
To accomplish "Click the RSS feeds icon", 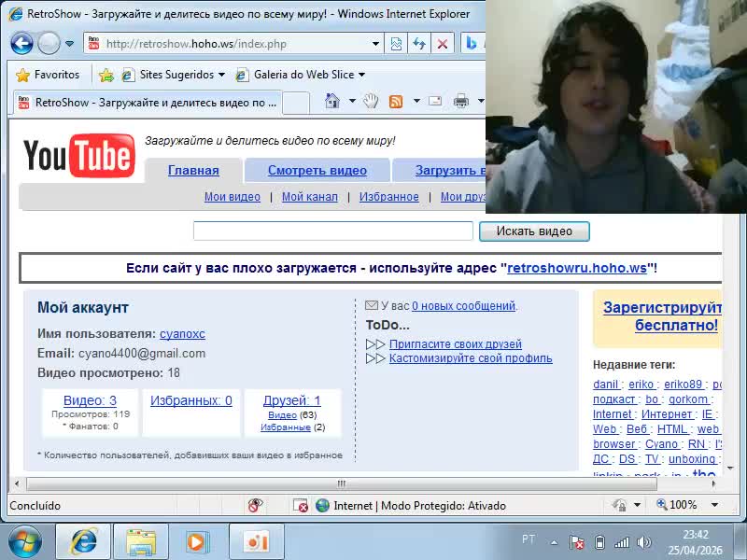I will coord(396,102).
